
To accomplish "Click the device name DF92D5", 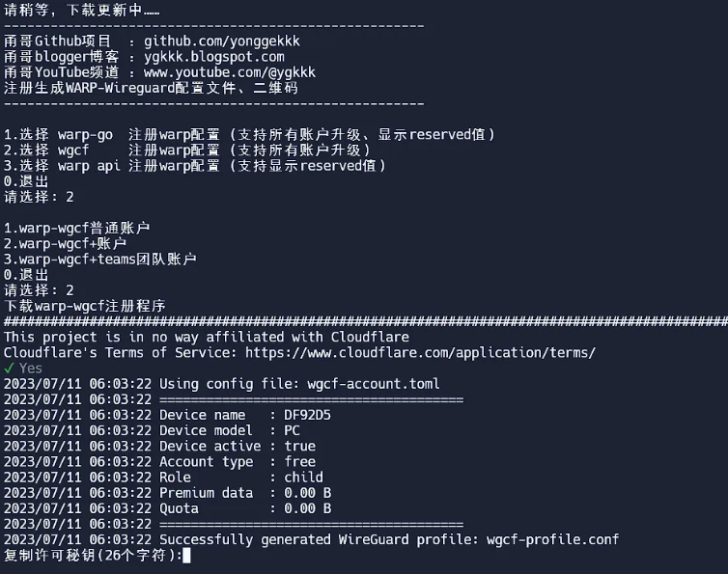I will (x=307, y=415).
